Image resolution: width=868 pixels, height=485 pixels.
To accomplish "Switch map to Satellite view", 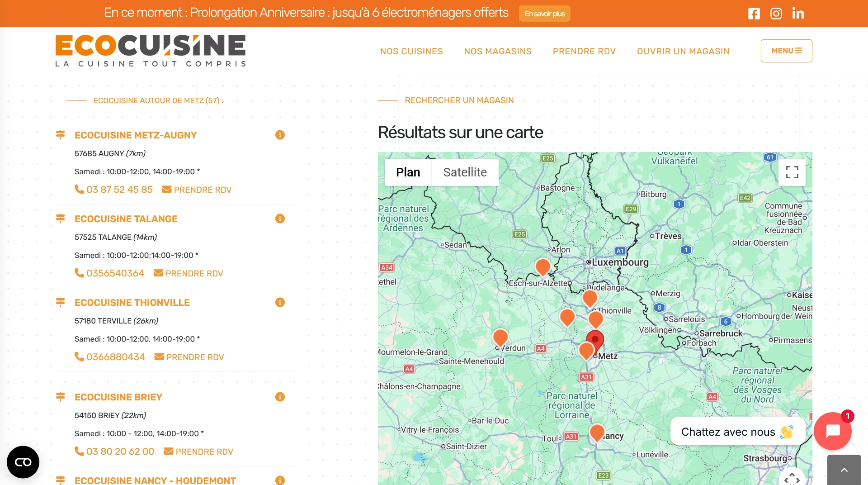I will (x=465, y=172).
